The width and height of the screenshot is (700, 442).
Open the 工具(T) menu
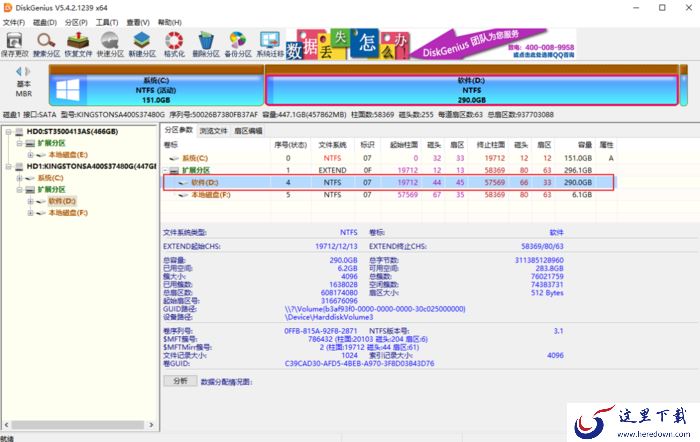point(107,22)
